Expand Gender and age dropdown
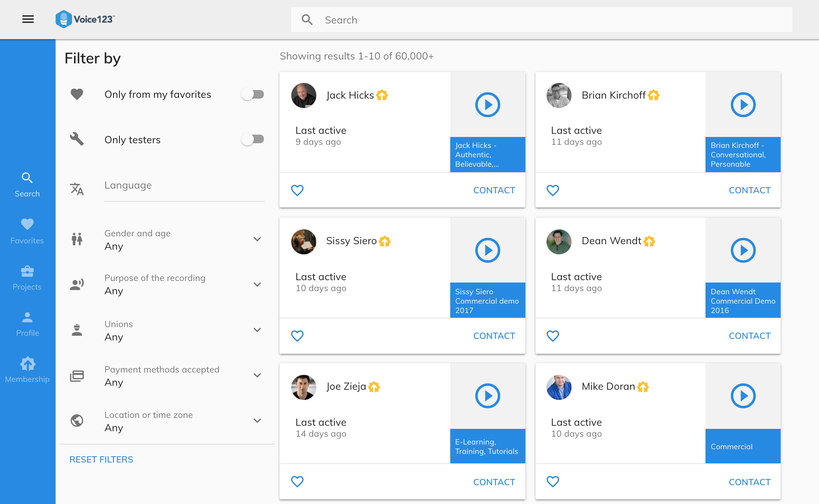 tap(257, 239)
